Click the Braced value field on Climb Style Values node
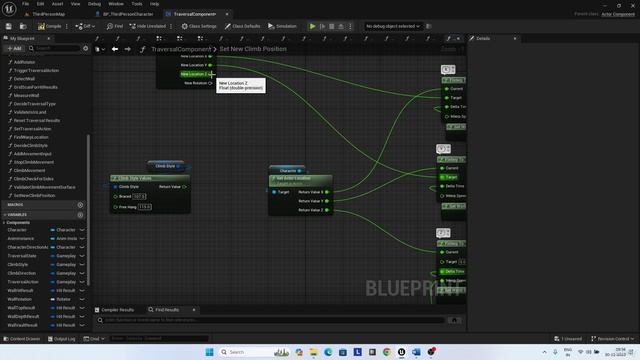The width and height of the screenshot is (640, 360). click(139, 197)
